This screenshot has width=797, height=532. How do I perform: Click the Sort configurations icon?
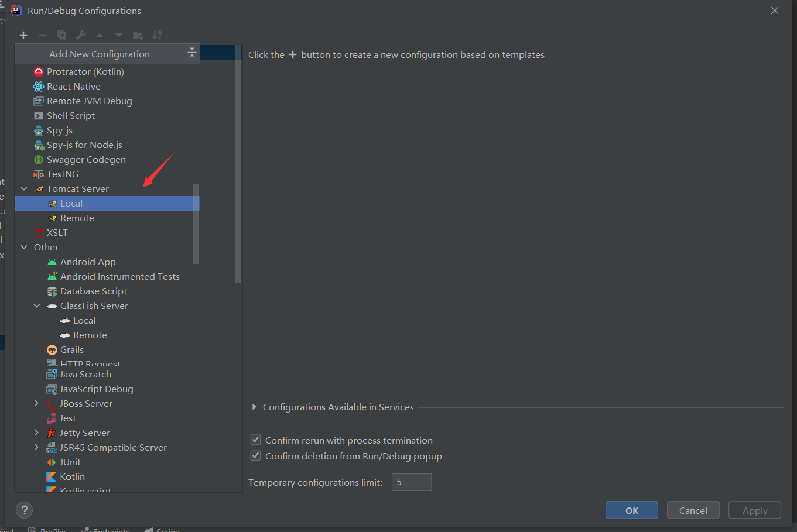157,35
